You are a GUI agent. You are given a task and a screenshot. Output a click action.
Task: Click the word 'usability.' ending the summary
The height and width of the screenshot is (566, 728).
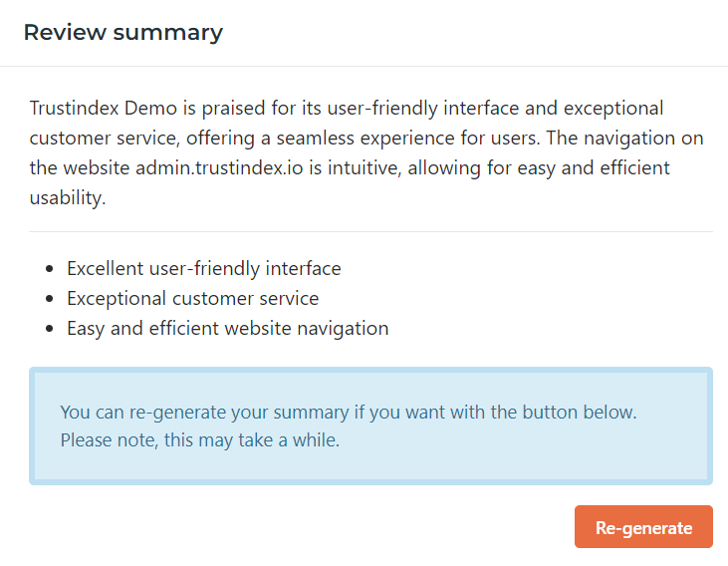pos(68,197)
